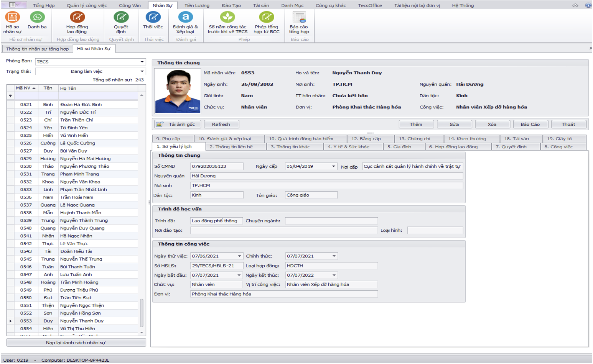
Task: Click the Xóa button
Action: click(x=492, y=124)
